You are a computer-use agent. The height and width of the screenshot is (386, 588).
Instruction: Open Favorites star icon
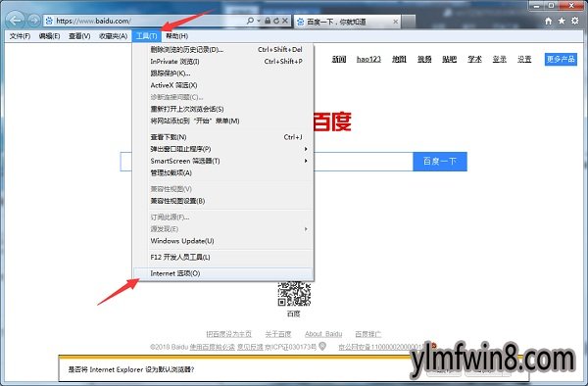562,21
